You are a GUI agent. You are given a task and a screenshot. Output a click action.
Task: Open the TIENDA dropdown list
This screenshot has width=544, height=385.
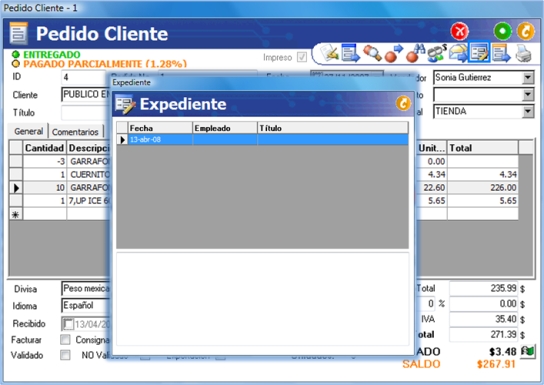(528, 112)
